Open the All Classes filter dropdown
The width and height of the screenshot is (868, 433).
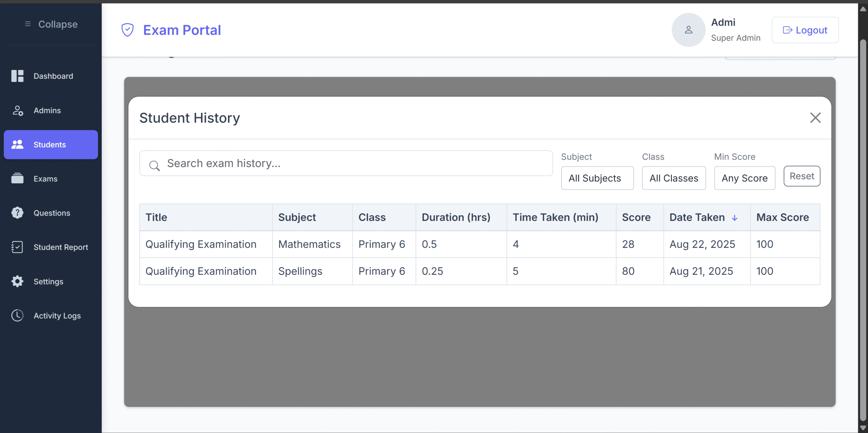pos(673,178)
